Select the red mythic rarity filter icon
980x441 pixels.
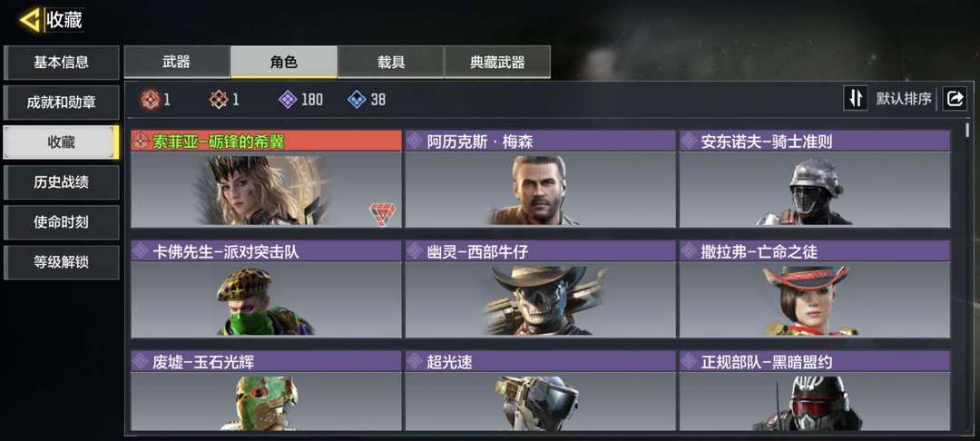click(150, 99)
